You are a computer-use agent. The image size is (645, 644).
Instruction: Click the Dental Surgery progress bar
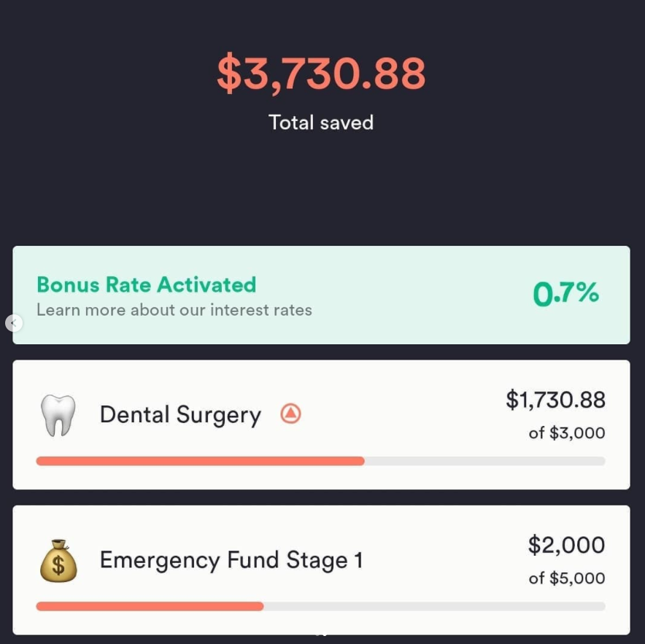point(321,461)
